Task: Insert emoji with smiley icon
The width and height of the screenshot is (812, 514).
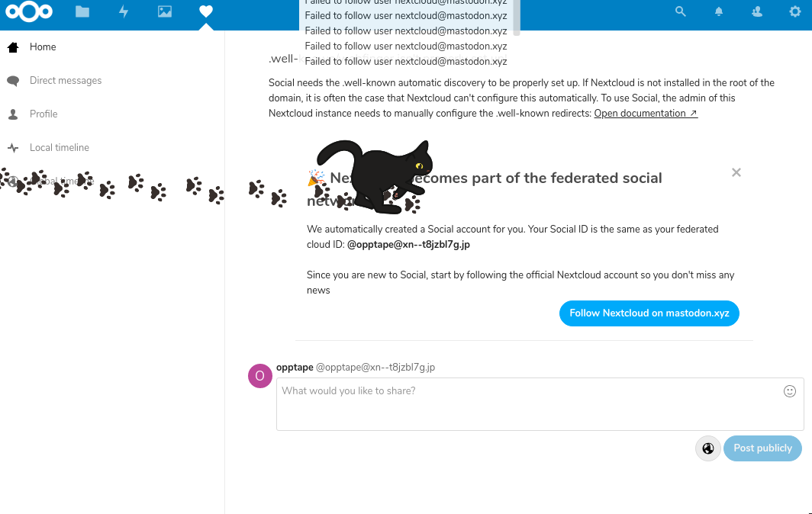Action: coord(790,391)
